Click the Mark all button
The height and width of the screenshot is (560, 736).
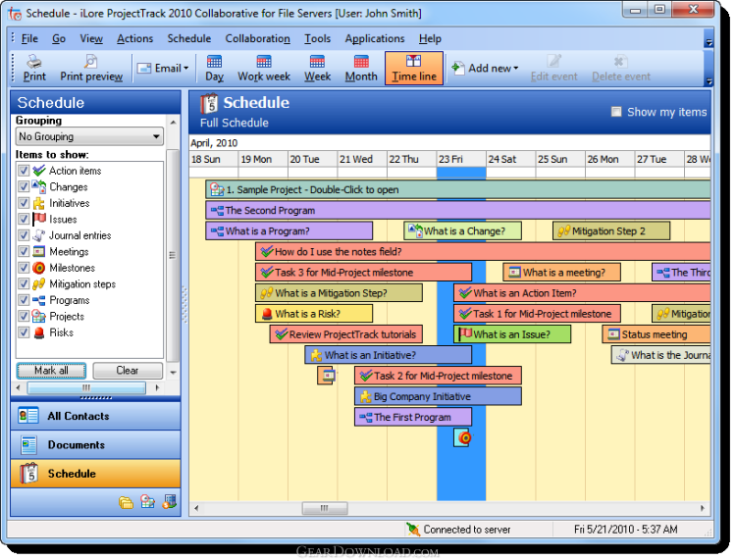point(51,371)
